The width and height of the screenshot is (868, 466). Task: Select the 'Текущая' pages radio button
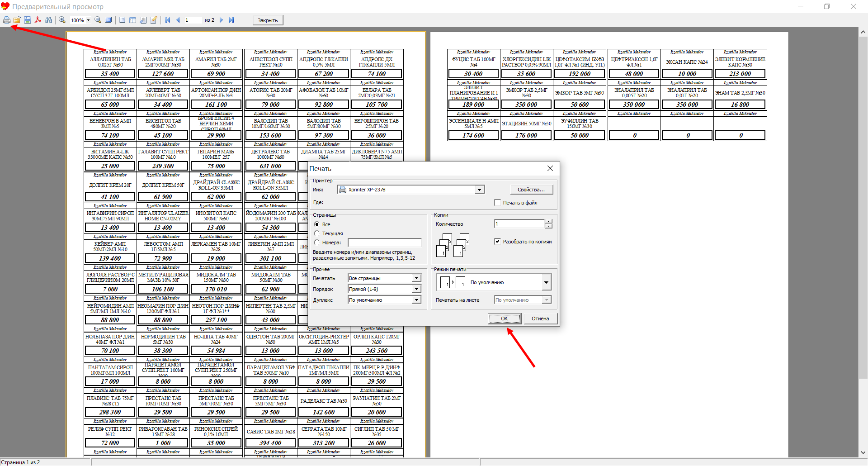pos(317,233)
